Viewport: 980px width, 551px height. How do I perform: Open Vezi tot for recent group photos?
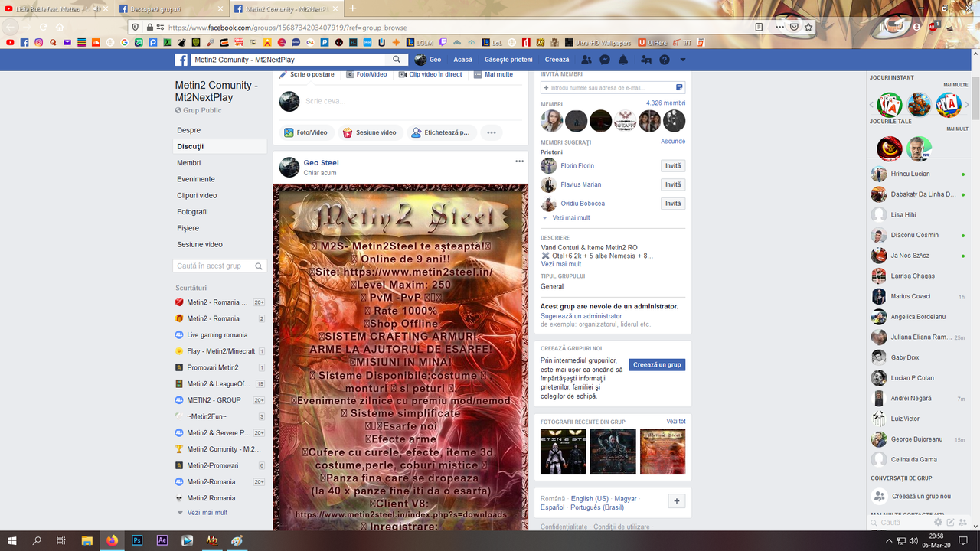[x=676, y=422]
